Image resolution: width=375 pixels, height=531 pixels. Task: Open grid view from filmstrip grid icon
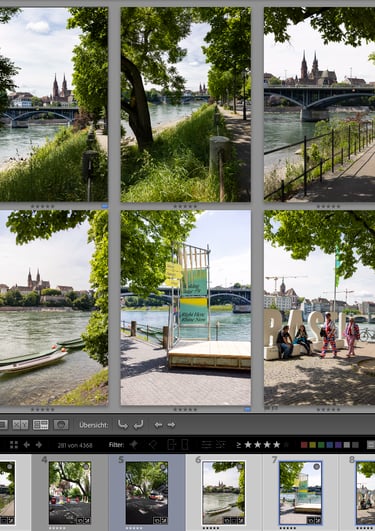coord(14,445)
